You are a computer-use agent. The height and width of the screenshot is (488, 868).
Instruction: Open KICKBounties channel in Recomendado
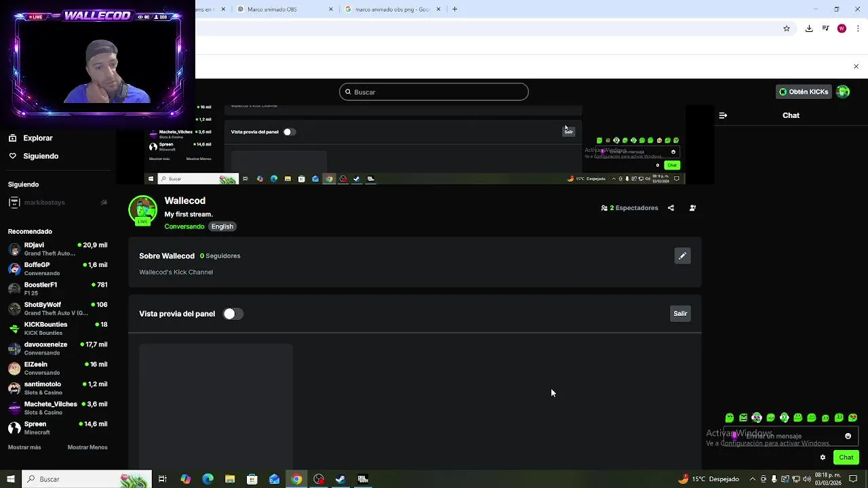point(58,328)
